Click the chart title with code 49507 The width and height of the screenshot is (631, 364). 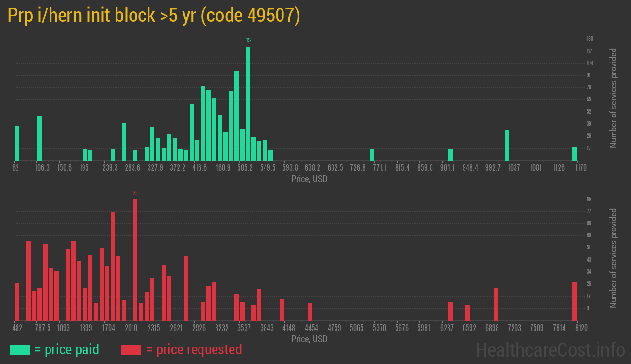tap(154, 16)
